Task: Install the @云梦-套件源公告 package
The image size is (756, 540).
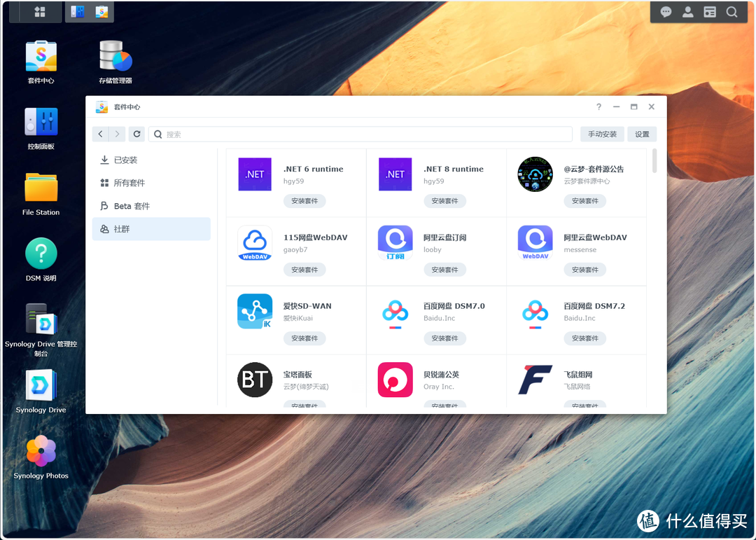Action: (x=584, y=201)
